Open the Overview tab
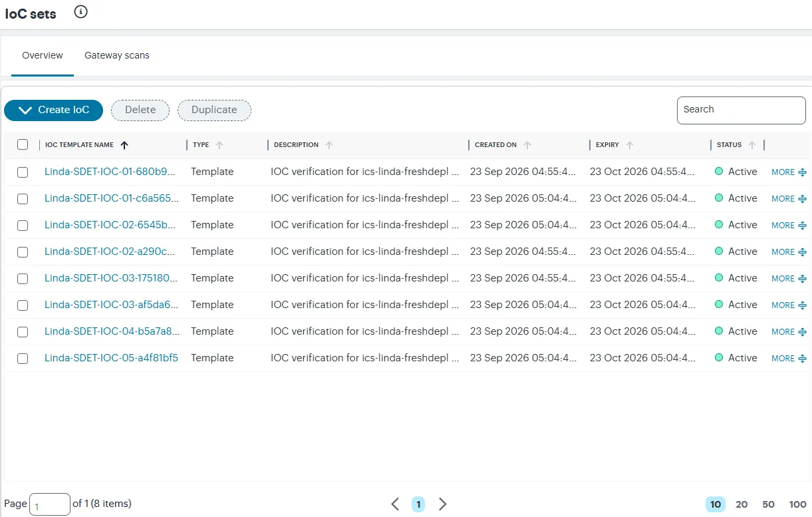The image size is (812, 517). coord(43,55)
